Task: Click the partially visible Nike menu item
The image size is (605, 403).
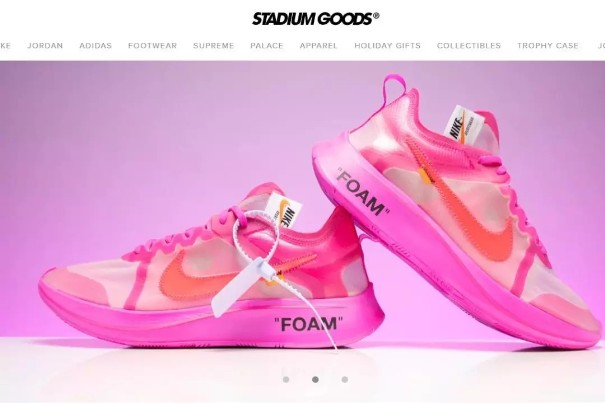Action: tap(5, 46)
